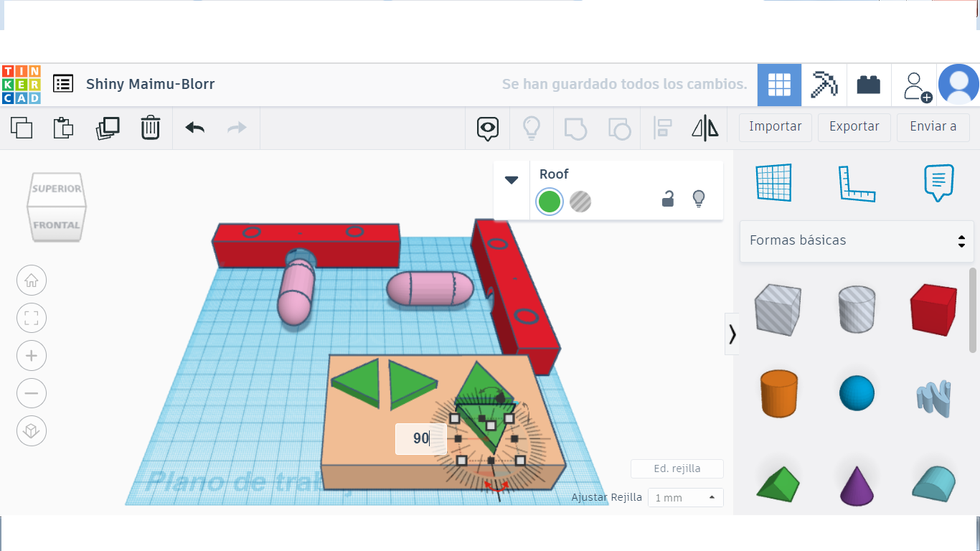980x551 pixels.
Task: Open the Minecraft blocks pickaxe view
Action: (x=824, y=85)
